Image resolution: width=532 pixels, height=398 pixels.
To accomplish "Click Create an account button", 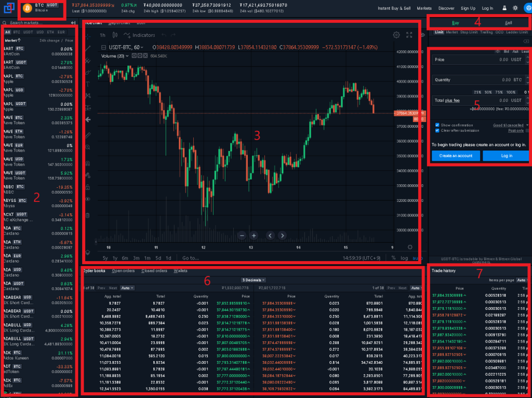I will click(456, 156).
